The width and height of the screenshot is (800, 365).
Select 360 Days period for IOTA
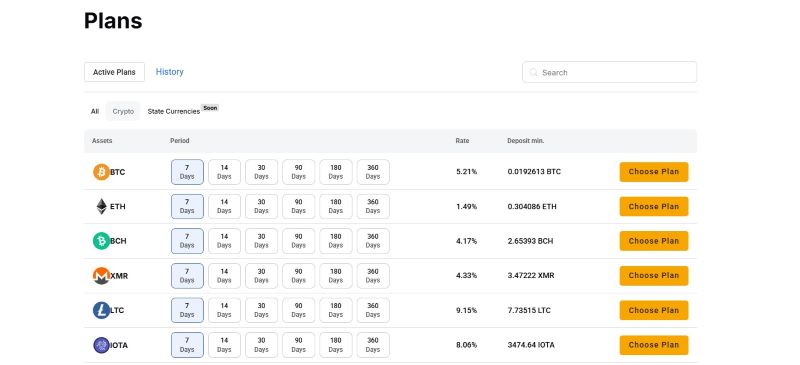(373, 345)
